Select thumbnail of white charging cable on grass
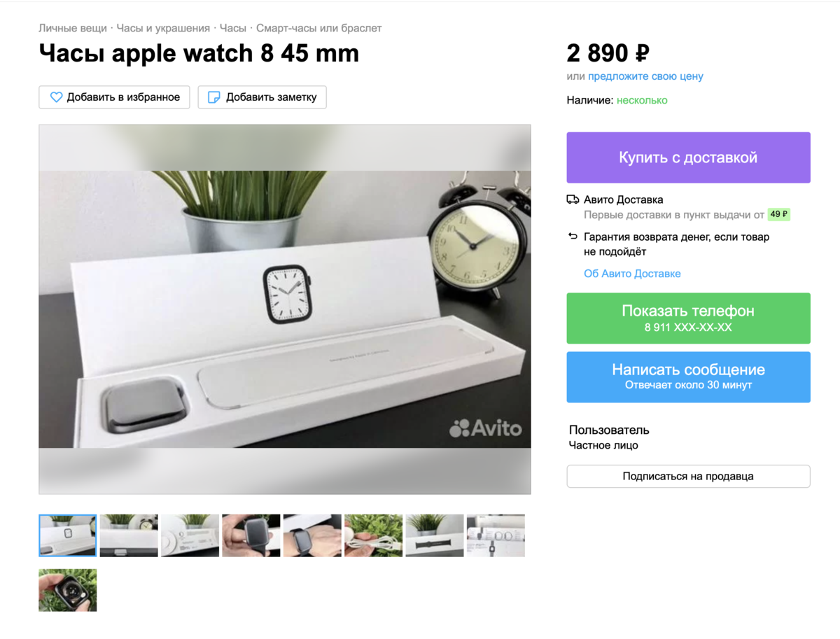Viewport: 840px width, 639px height. click(x=374, y=535)
